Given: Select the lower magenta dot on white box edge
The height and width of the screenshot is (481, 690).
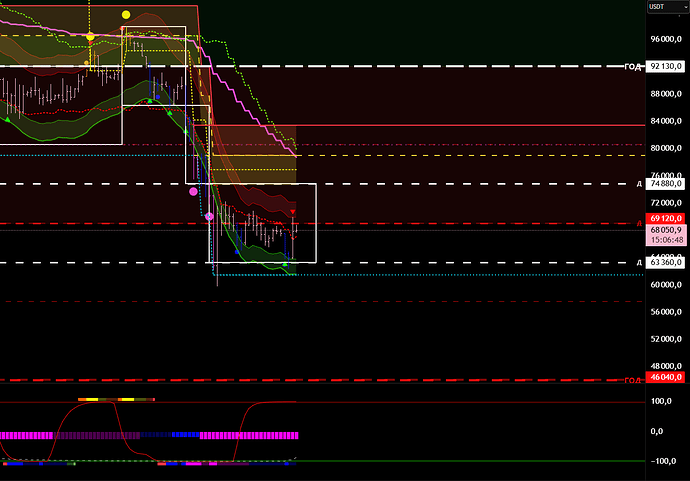Looking at the screenshot, I should pos(209,216).
